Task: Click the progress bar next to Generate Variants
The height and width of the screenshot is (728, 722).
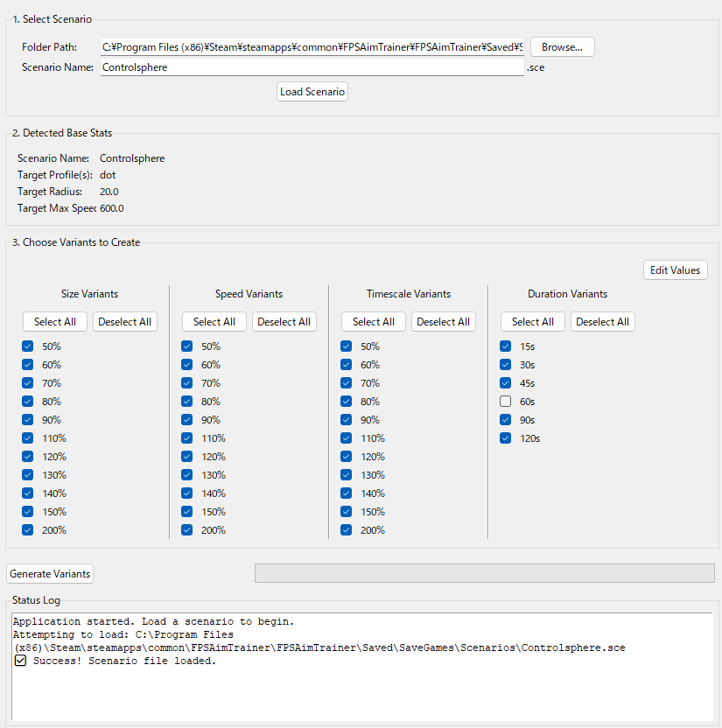Action: [x=484, y=573]
